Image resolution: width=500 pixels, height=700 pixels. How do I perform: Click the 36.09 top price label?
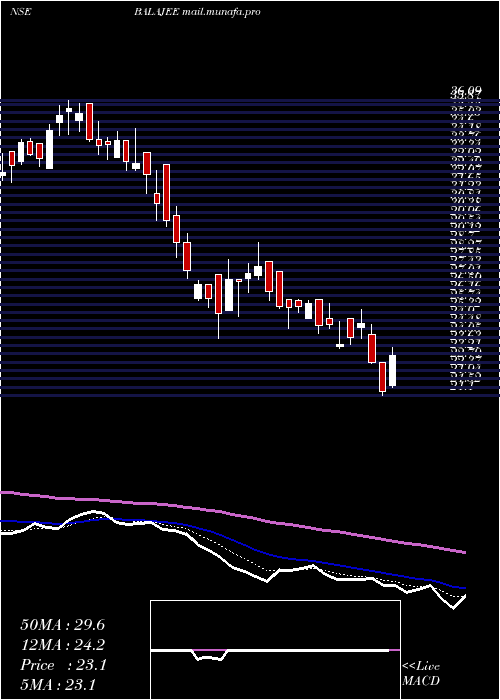[x=465, y=91]
